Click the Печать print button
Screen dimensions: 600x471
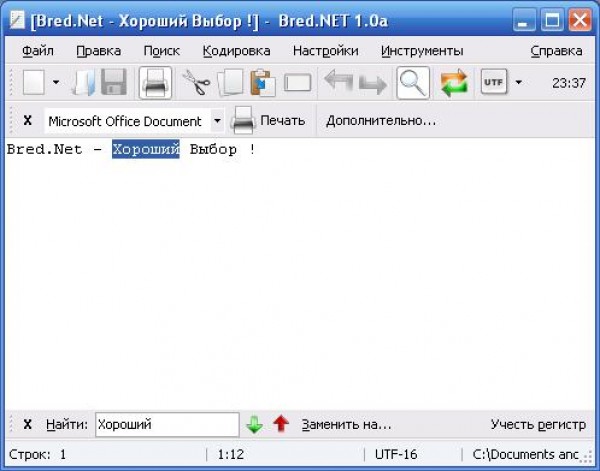pos(268,121)
